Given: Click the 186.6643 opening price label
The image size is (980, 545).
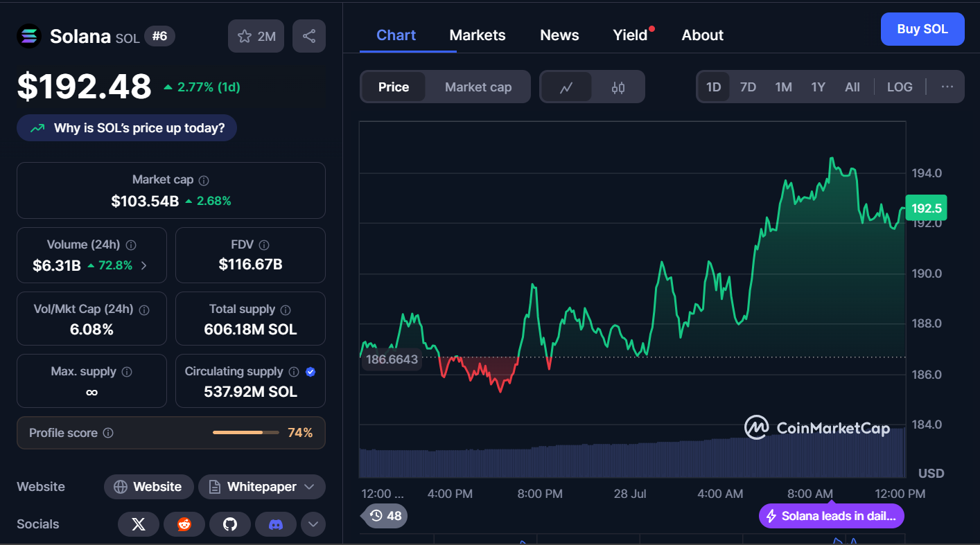Looking at the screenshot, I should coord(392,359).
